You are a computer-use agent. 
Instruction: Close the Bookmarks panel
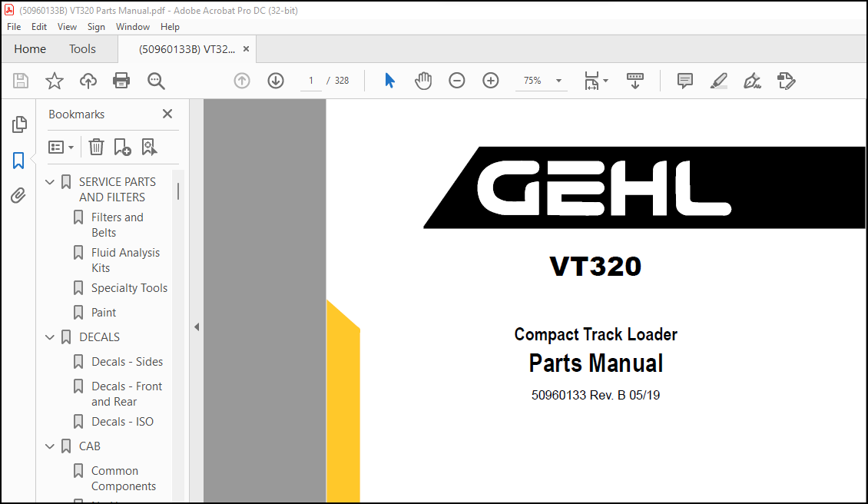coord(167,114)
